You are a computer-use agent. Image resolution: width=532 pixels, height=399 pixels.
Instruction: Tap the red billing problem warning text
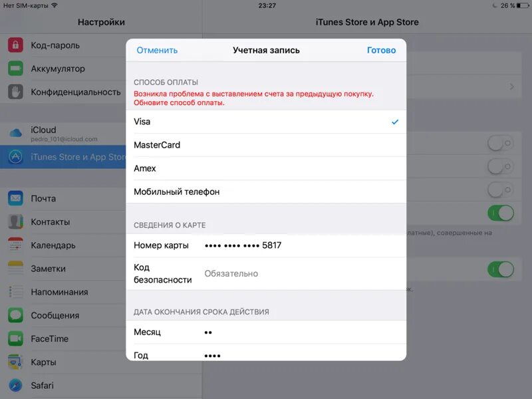pos(253,98)
